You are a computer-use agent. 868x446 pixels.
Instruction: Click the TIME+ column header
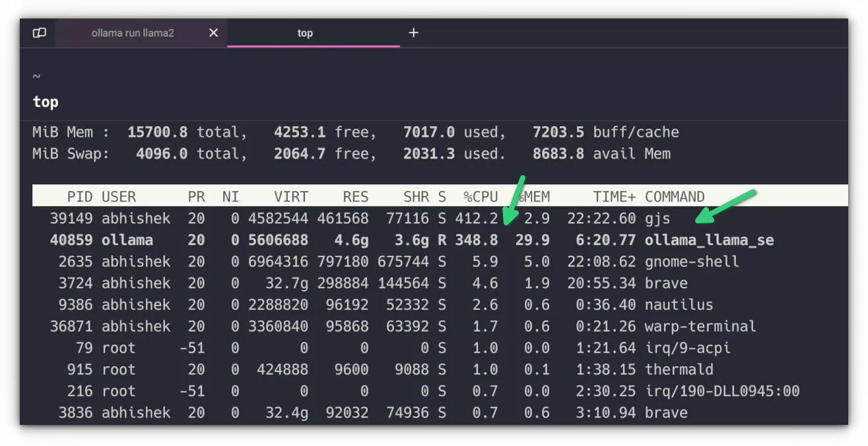[x=614, y=196]
